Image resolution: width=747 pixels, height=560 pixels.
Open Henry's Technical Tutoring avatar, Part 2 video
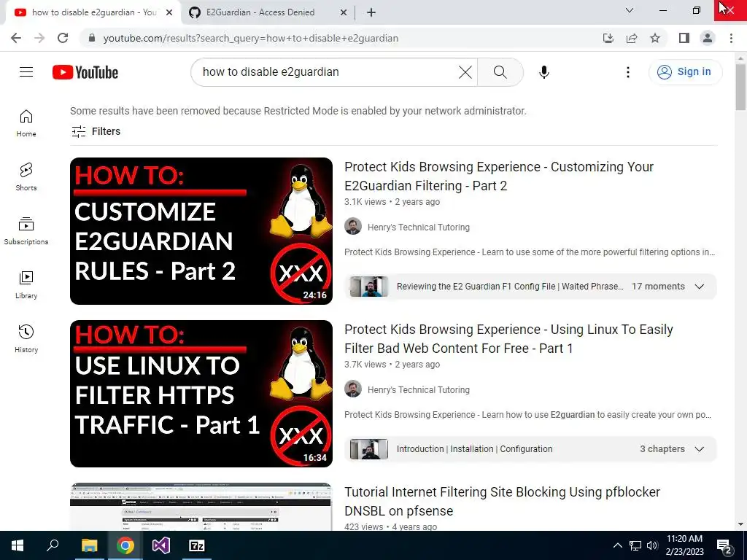(353, 227)
